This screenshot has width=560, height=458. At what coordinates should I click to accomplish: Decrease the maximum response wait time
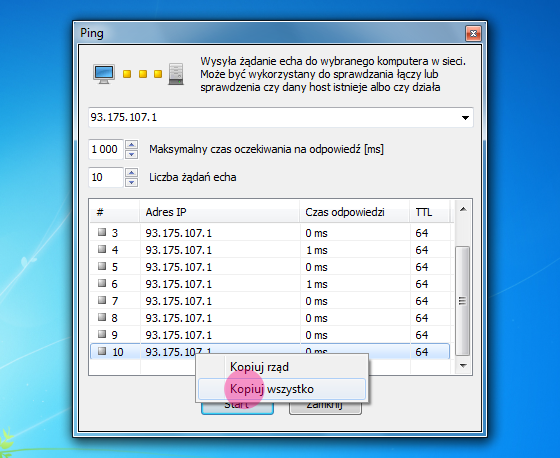(x=131, y=154)
